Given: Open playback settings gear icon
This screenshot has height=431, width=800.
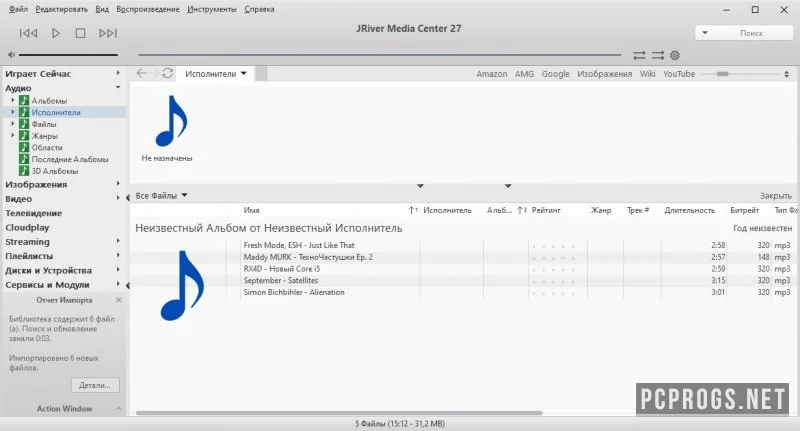Looking at the screenshot, I should click(674, 55).
